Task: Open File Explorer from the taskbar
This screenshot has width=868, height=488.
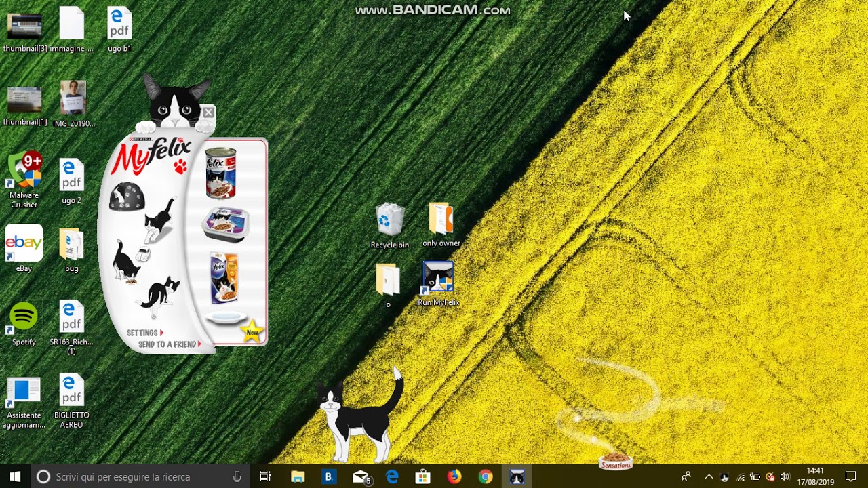Action: click(x=298, y=476)
